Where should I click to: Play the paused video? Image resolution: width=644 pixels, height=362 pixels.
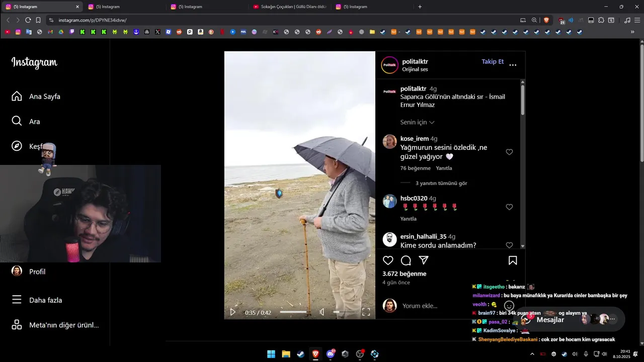point(232,312)
